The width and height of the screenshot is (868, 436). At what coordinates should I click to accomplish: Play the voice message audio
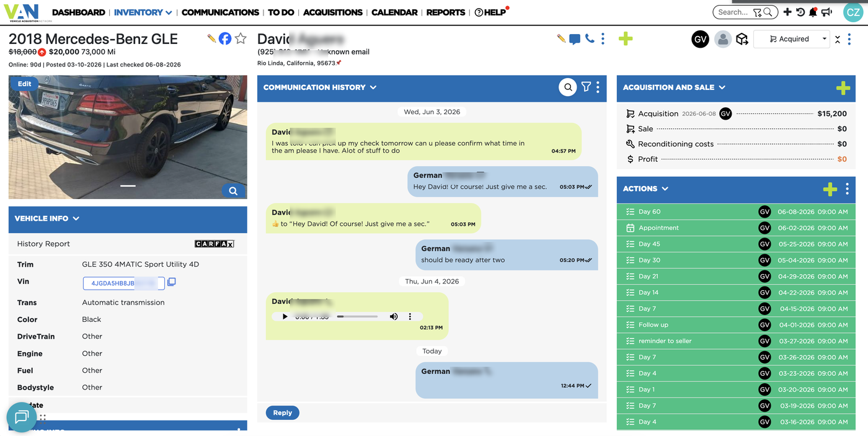(x=285, y=316)
